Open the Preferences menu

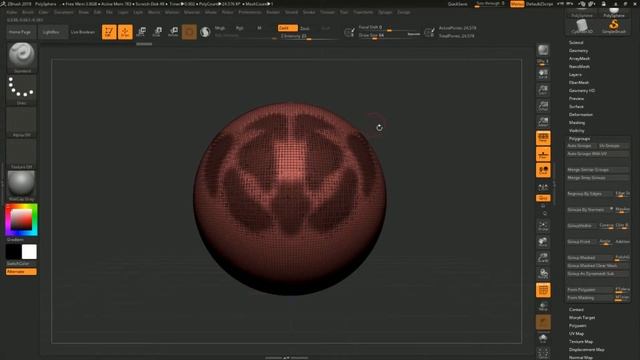pos(250,12)
